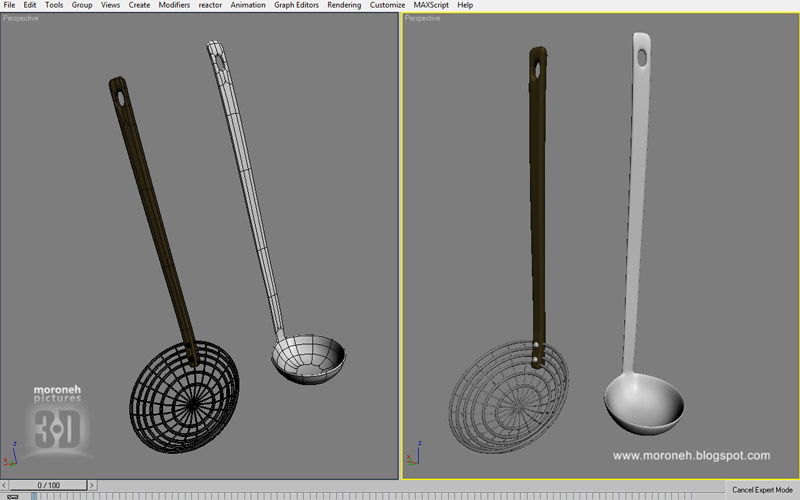Open the Views menu
Screen dimensions: 800x500
point(110,5)
